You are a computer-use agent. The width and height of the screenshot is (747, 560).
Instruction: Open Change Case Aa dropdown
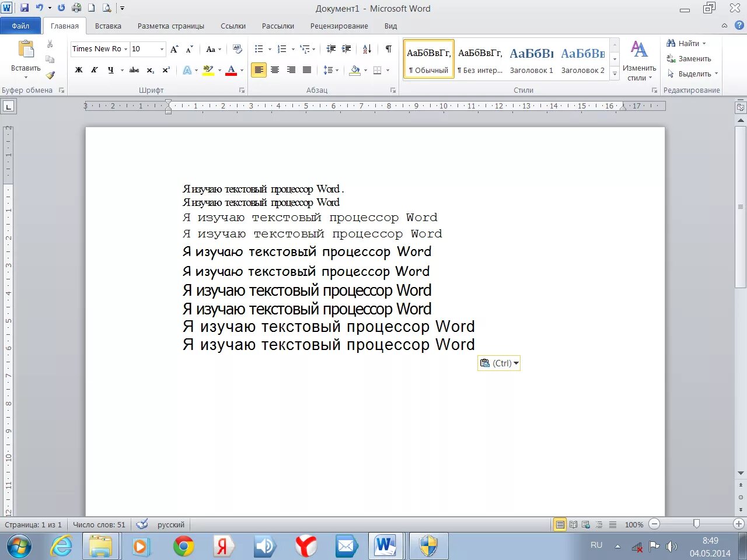click(214, 49)
